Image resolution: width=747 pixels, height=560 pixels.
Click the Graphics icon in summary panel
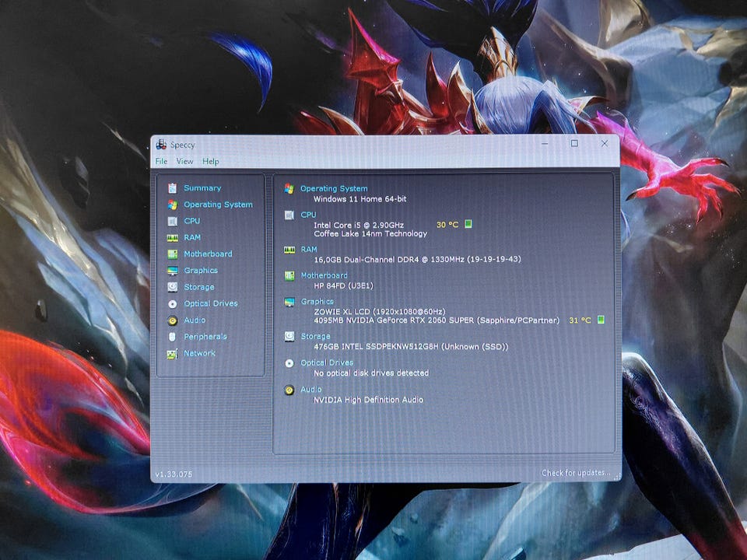click(289, 303)
